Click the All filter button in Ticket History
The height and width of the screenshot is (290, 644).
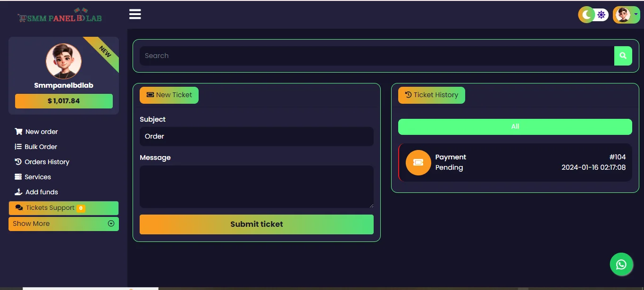[515, 126]
